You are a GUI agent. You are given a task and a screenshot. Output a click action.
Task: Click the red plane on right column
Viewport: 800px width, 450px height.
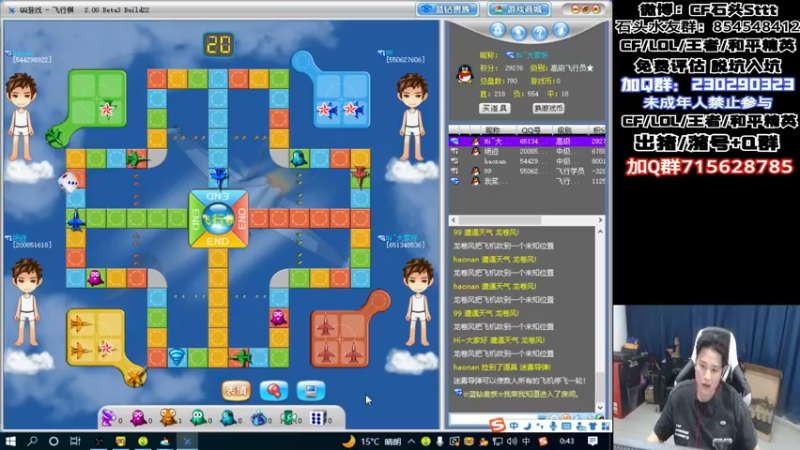click(360, 175)
